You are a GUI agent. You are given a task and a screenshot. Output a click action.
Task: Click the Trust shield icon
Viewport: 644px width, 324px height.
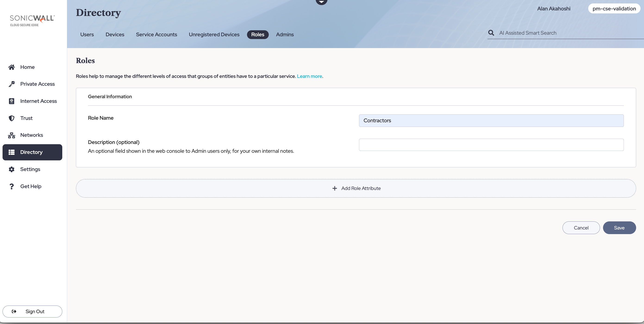click(12, 118)
